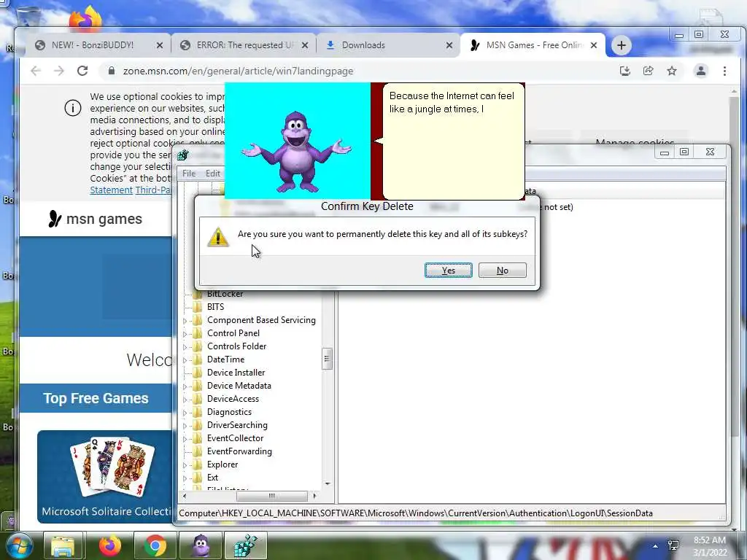Select the MSN Games browser tab
This screenshot has height=560, width=747.
point(533,45)
